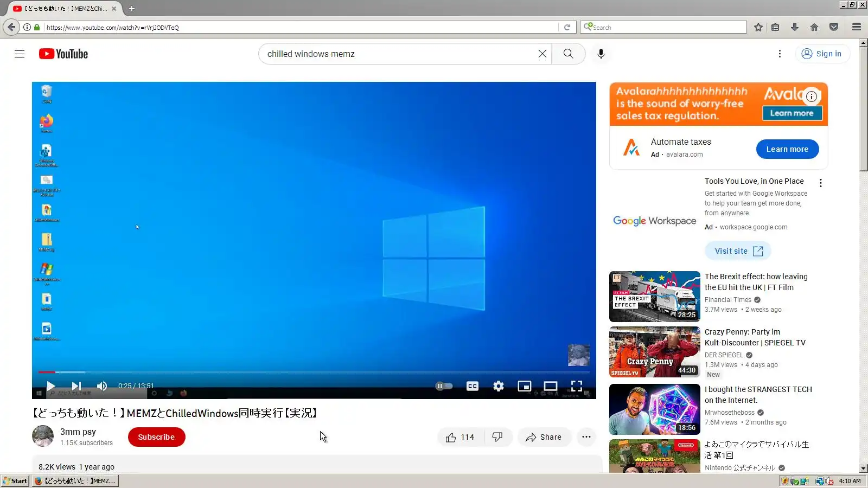The image size is (868, 488).
Task: Dislike the video
Action: pyautogui.click(x=497, y=437)
